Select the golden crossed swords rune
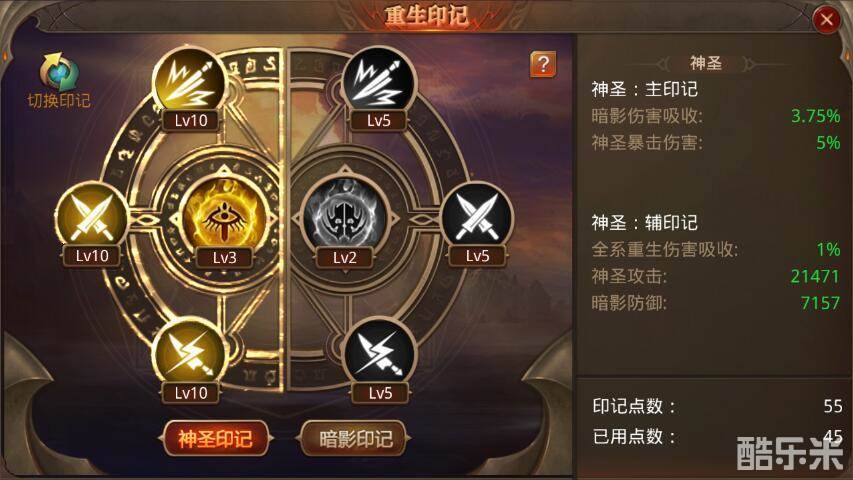853x480 pixels. pos(91,218)
